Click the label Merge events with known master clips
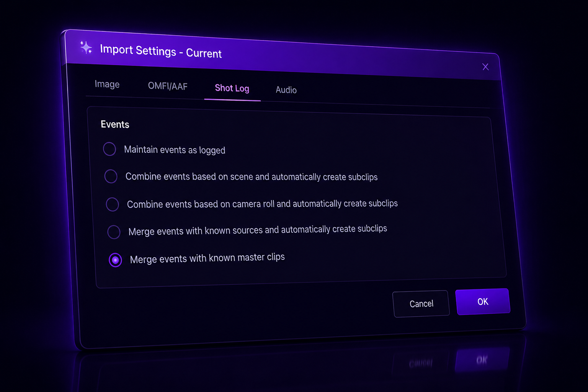 (207, 258)
